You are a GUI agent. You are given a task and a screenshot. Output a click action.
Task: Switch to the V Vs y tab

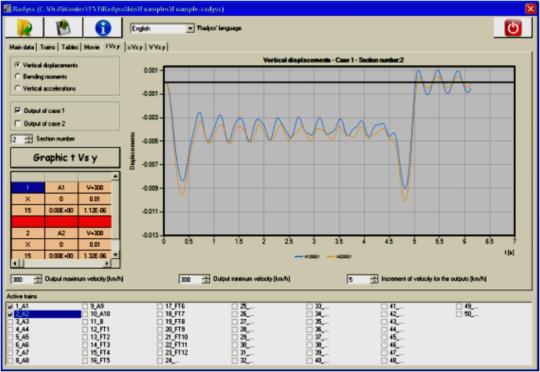(157, 47)
